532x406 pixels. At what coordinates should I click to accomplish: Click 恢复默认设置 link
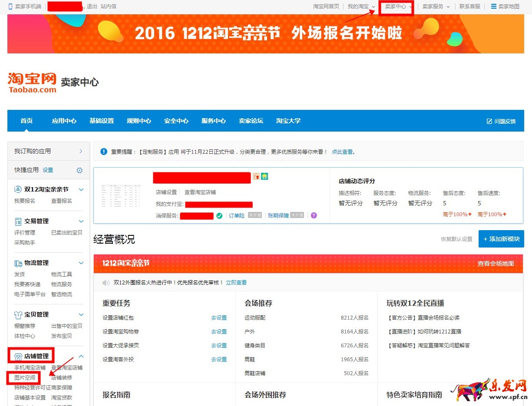click(x=456, y=239)
